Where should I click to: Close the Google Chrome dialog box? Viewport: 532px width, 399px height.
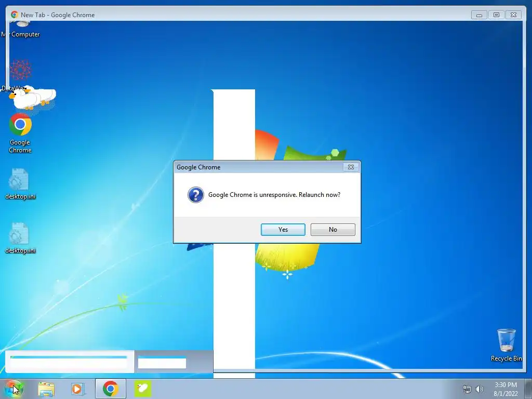[351, 167]
